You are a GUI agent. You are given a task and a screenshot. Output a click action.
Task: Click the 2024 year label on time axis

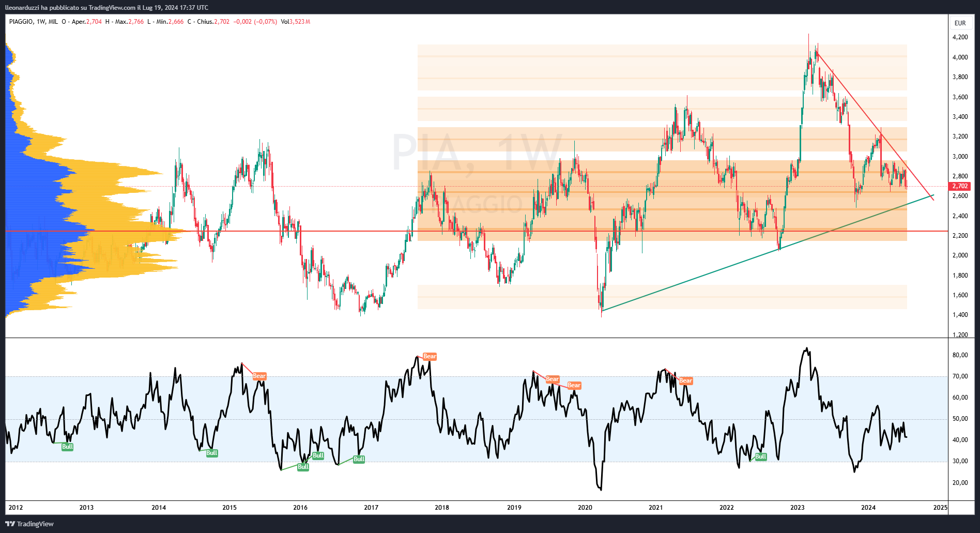[868, 508]
